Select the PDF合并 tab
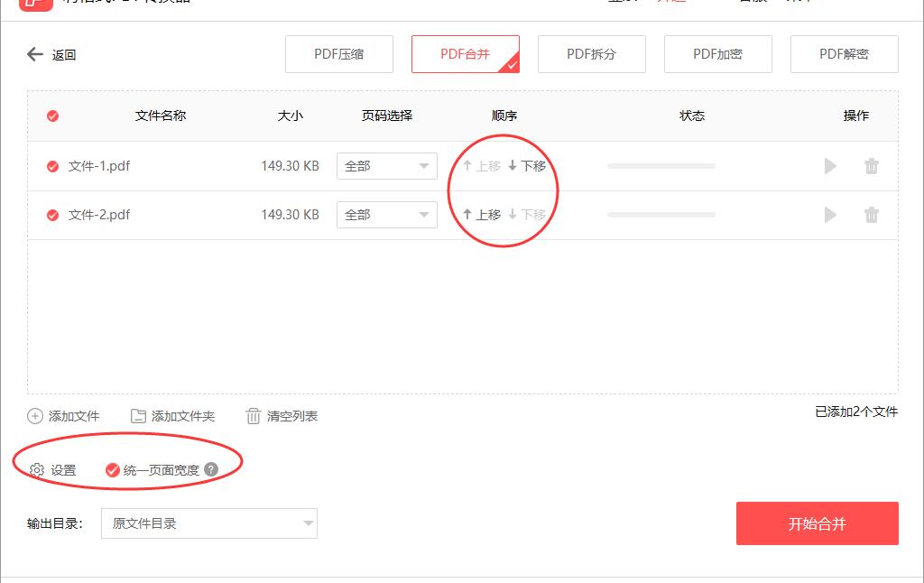Screen dimensions: 924x583 (465, 54)
